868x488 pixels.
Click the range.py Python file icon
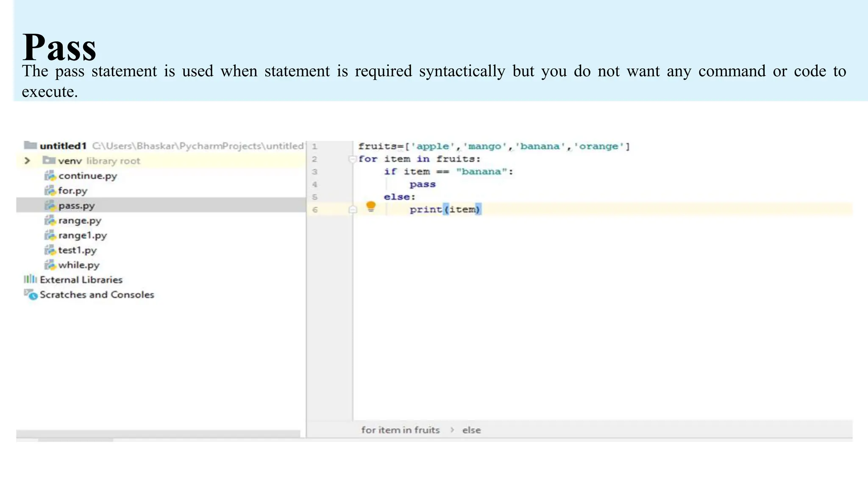(x=50, y=220)
